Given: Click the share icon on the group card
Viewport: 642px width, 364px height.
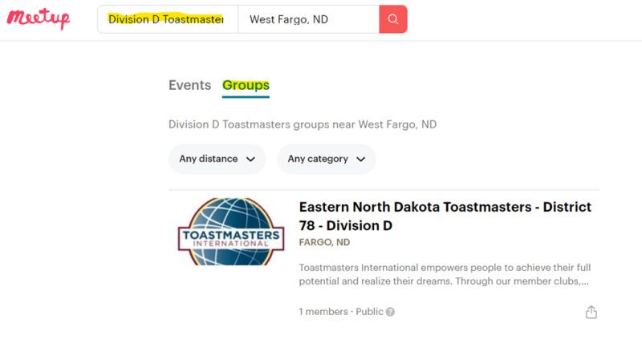Looking at the screenshot, I should (x=591, y=312).
